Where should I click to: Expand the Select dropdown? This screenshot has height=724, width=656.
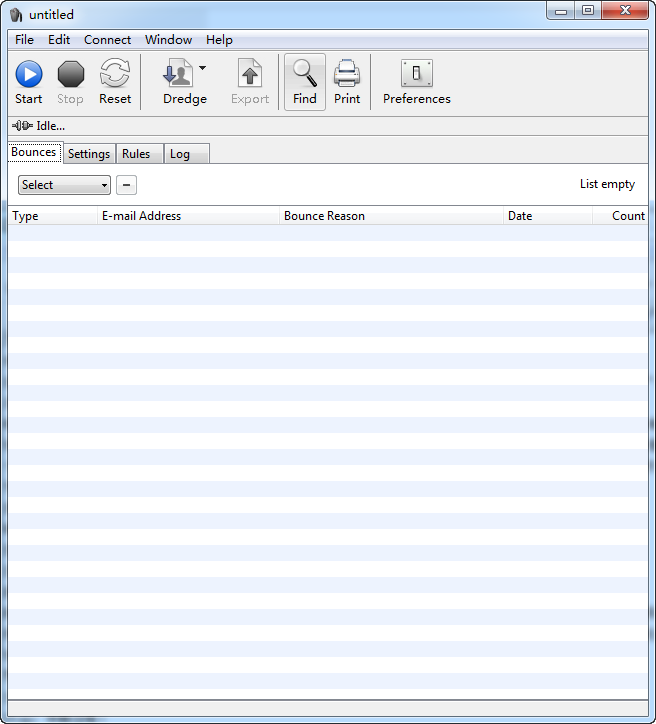(64, 185)
